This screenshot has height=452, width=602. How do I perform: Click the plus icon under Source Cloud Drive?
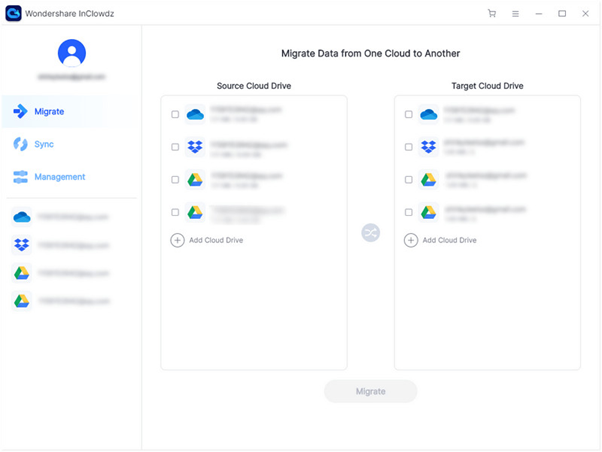point(177,240)
